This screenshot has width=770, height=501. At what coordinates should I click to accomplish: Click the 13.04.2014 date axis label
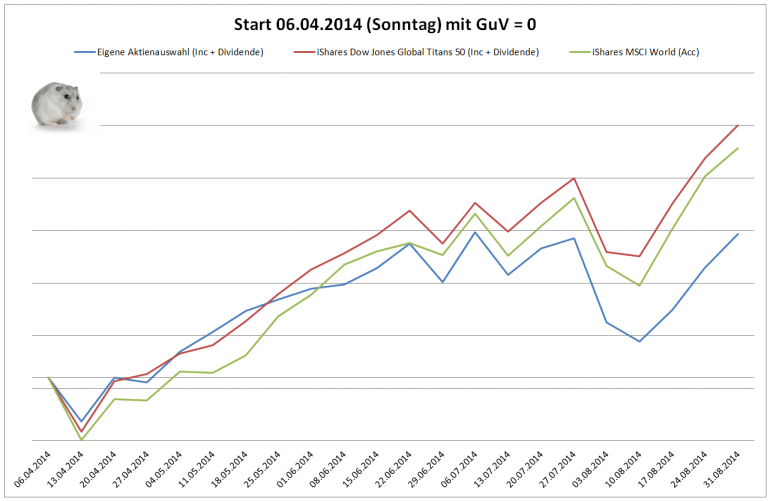(x=65, y=470)
